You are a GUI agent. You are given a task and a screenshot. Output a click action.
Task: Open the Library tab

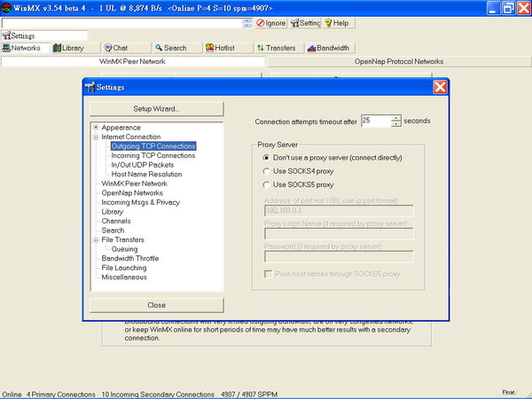click(76, 48)
